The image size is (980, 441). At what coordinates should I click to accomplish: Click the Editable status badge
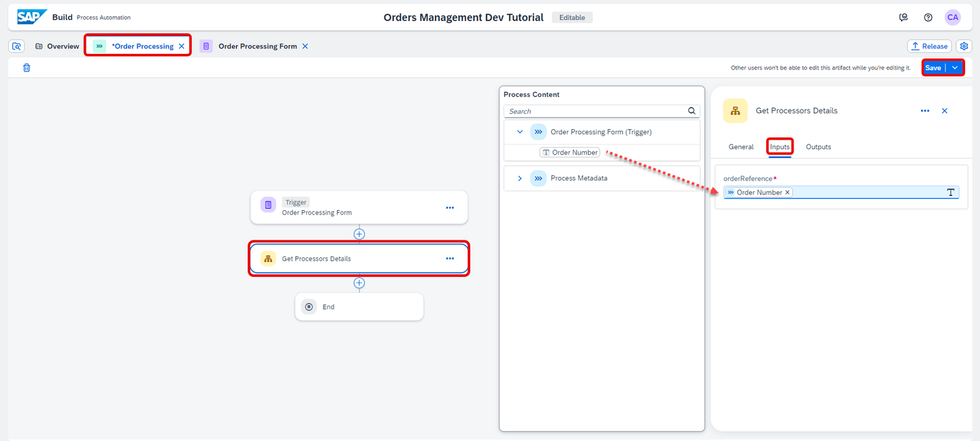572,18
